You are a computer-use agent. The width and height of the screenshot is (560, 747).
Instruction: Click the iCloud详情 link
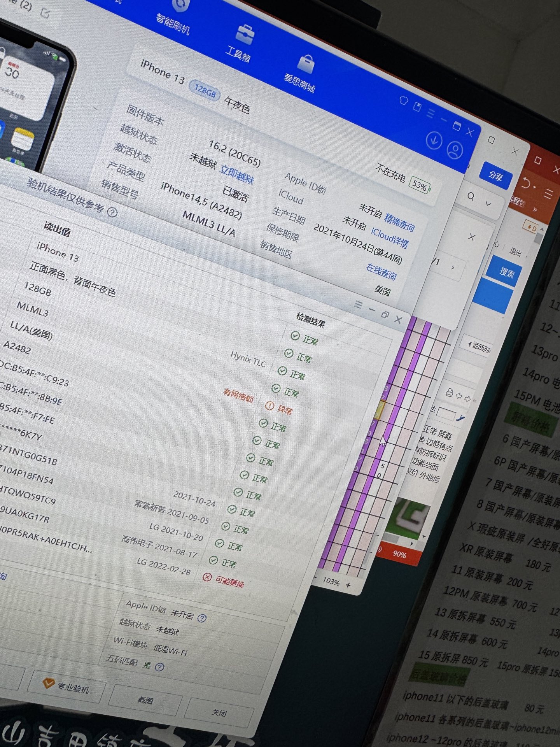(x=389, y=238)
